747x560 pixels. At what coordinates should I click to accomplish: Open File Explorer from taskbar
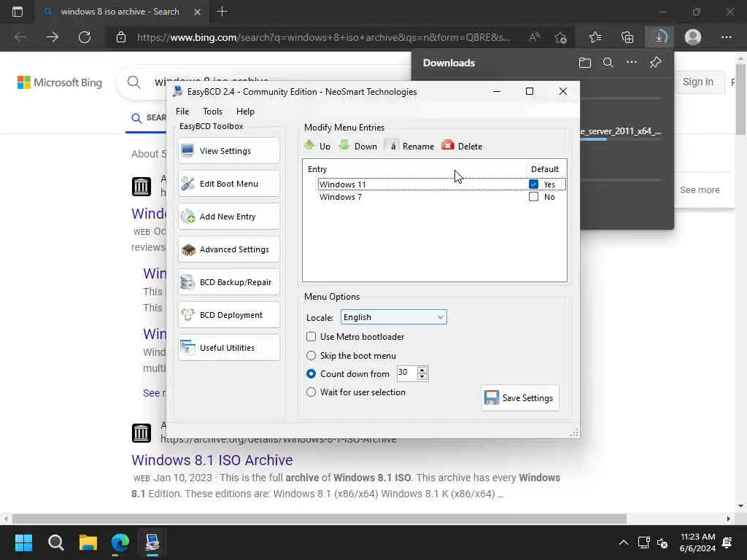[x=88, y=542]
